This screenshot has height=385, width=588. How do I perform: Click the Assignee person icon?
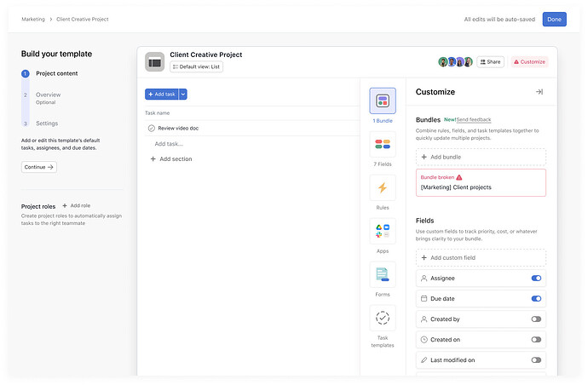[424, 279]
